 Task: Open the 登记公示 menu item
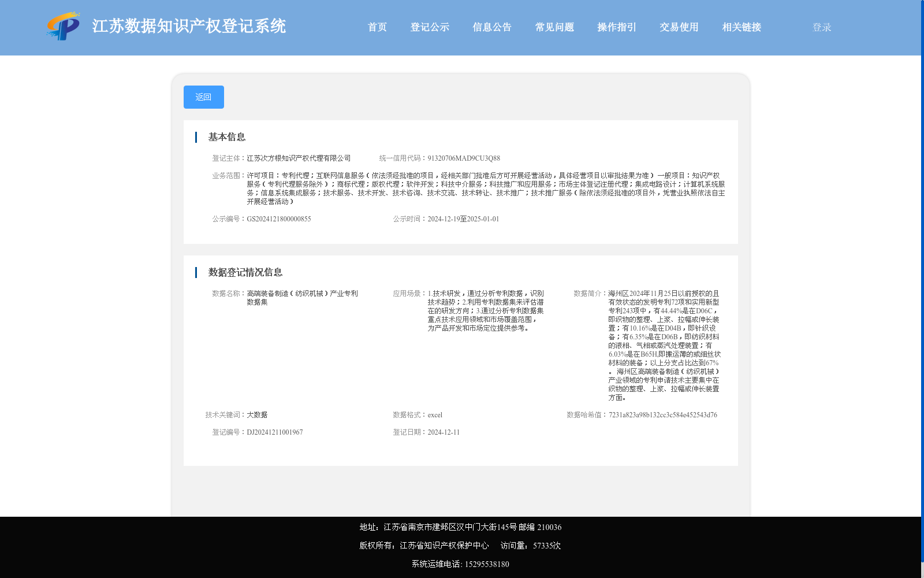[430, 27]
